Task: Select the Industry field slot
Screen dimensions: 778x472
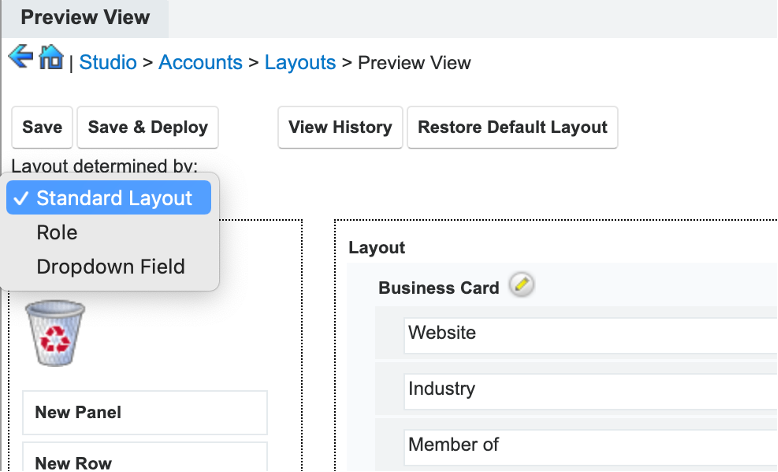Action: coord(590,389)
